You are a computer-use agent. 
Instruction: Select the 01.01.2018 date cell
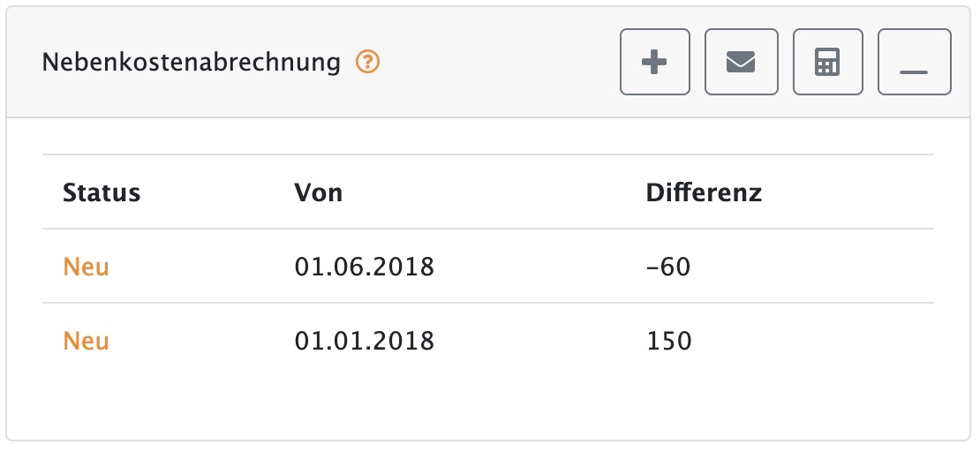click(364, 341)
